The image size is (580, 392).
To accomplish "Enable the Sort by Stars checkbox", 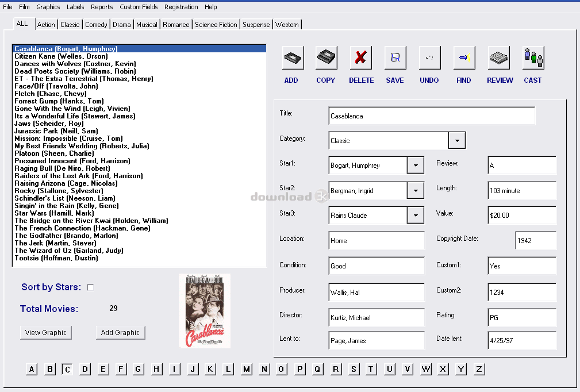I will 90,287.
